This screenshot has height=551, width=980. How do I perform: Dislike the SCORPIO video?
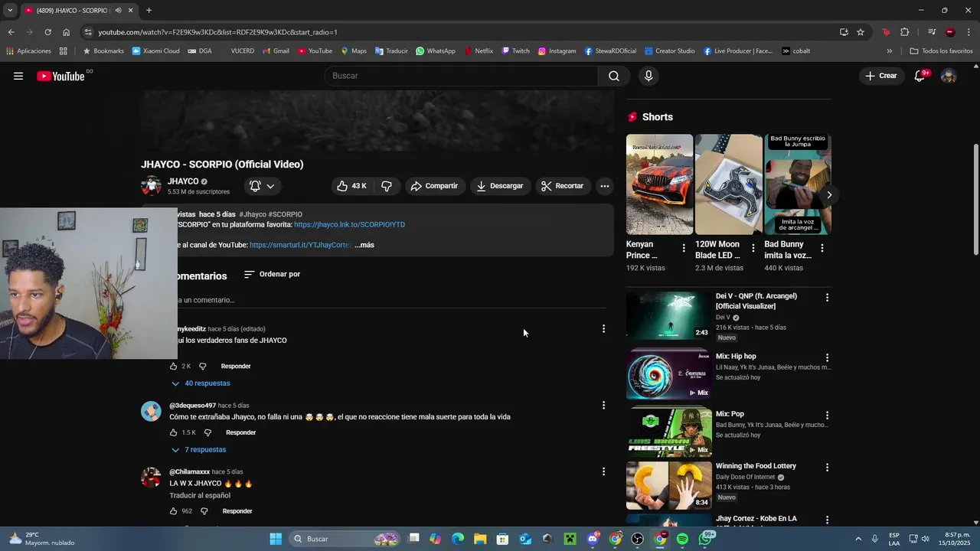tap(387, 186)
